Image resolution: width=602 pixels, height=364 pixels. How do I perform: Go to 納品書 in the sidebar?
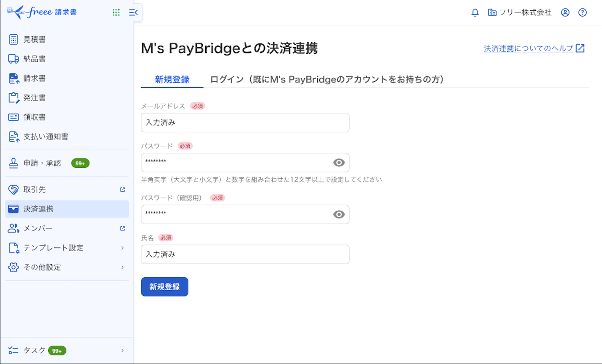tap(34, 59)
